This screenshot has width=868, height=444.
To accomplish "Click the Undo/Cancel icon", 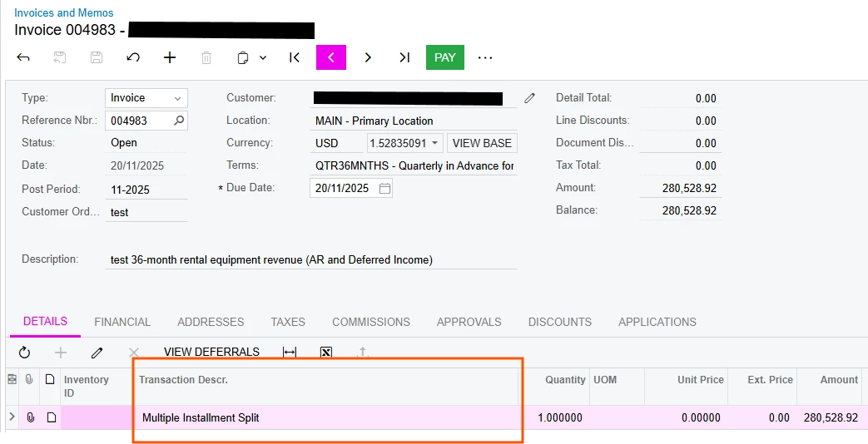I will [x=133, y=57].
